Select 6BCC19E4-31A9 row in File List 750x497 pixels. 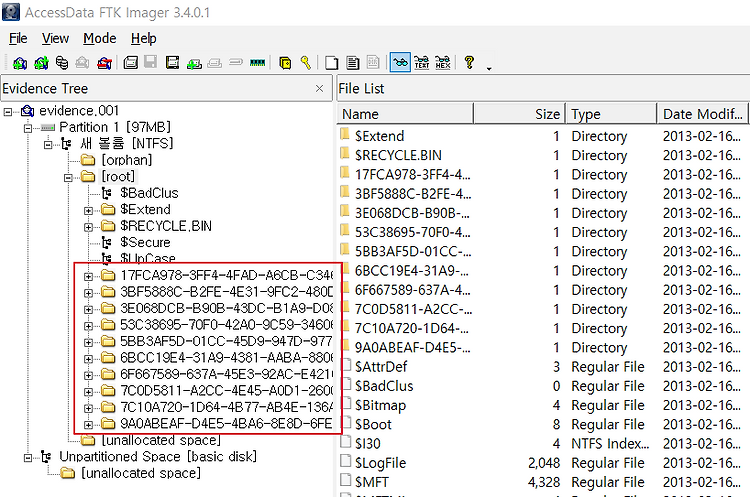[x=543, y=271]
